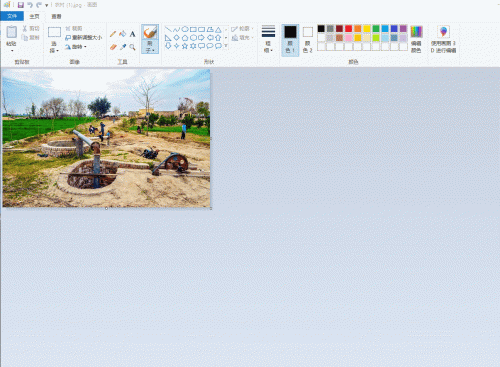Select the Magnifier zoom tool
Screen dimensions: 500x367
tap(132, 47)
